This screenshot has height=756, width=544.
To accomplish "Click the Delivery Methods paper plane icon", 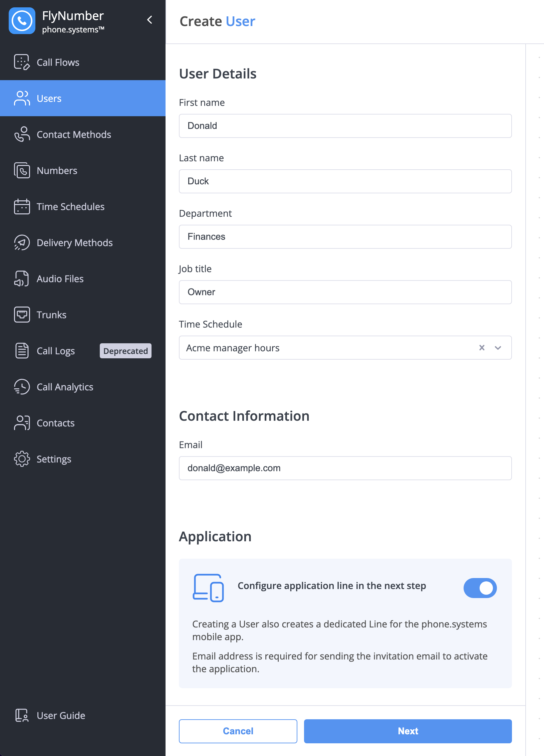I will pyautogui.click(x=22, y=242).
